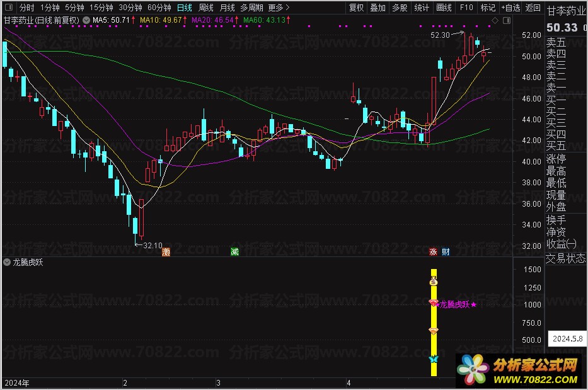Click the 叠加 overlay button

tap(378, 8)
